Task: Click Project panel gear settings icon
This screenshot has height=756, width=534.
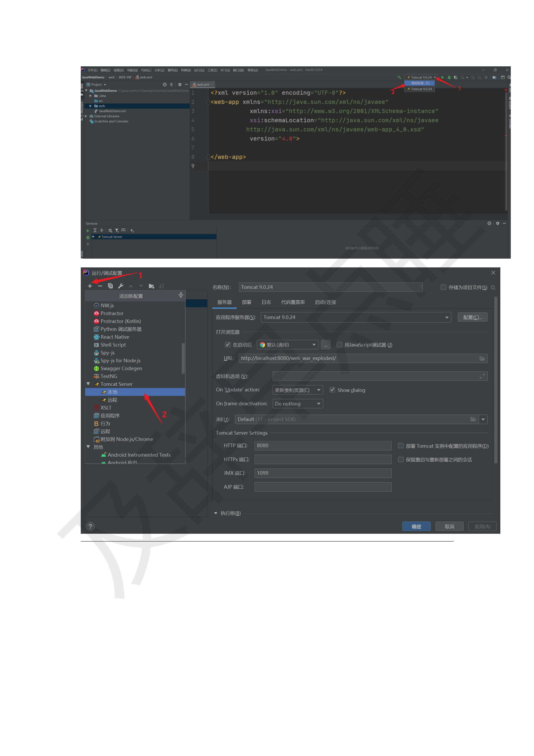Action: (180, 85)
